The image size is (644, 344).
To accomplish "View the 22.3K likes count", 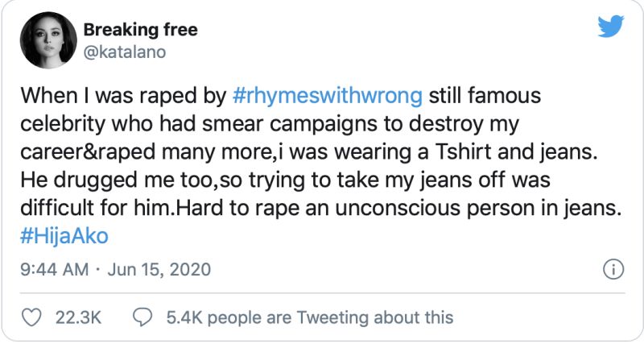I will point(78,317).
